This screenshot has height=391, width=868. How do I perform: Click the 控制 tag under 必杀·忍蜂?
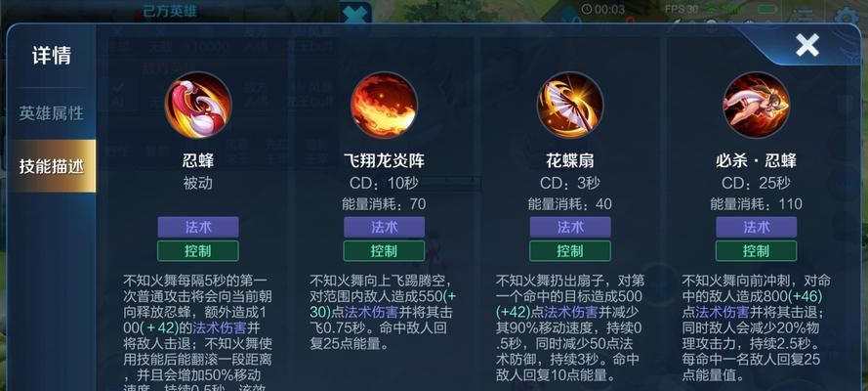click(x=756, y=251)
